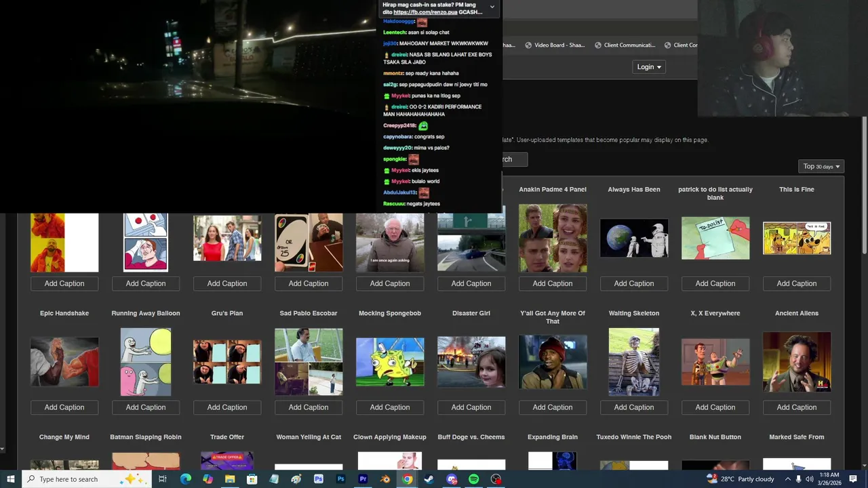Click the 'Marked Safe From' title
Viewport: 868px width, 488px height.
[x=797, y=437]
